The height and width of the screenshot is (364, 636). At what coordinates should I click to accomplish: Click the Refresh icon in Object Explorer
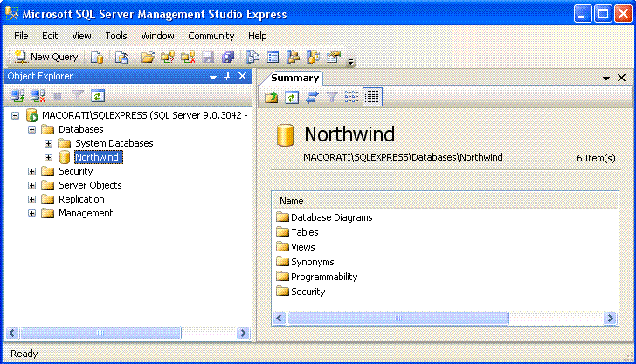(98, 96)
